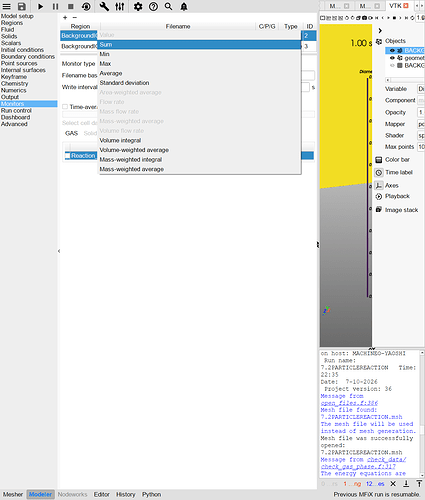Image resolution: width=425 pixels, height=500 pixels.
Task: Open the wrench tools icon
Action: click(x=104, y=6)
